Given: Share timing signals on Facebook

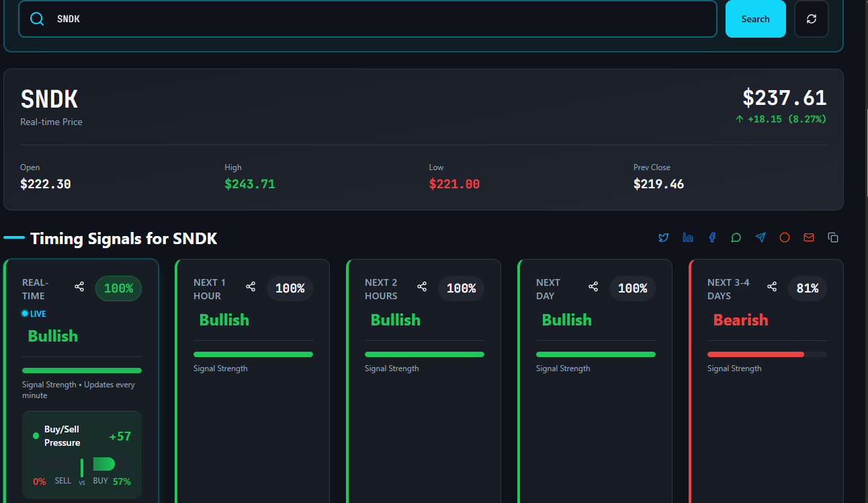Looking at the screenshot, I should tap(712, 237).
